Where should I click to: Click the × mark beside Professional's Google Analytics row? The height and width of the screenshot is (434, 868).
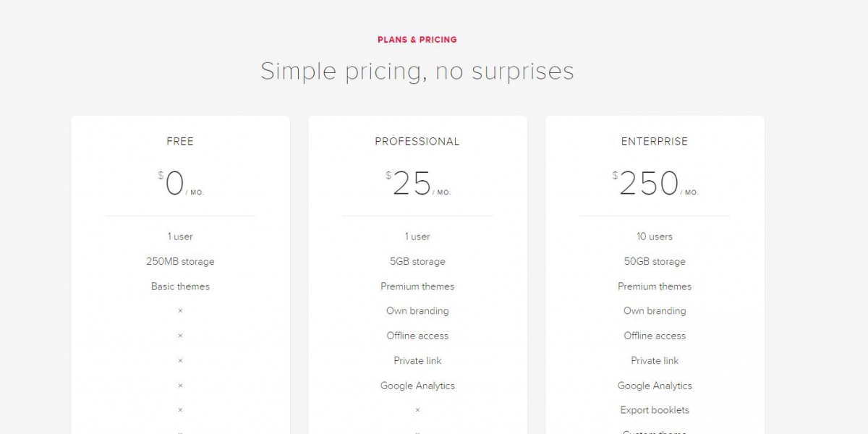click(180, 386)
